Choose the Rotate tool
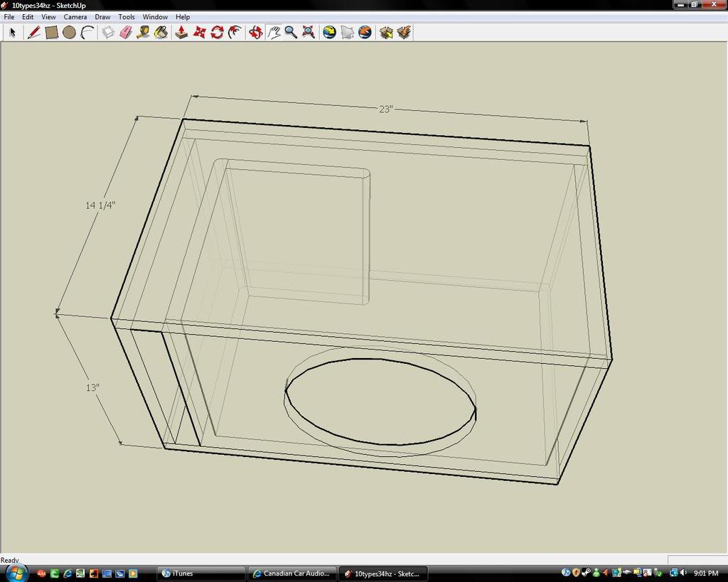The height and width of the screenshot is (582, 728). tap(218, 33)
